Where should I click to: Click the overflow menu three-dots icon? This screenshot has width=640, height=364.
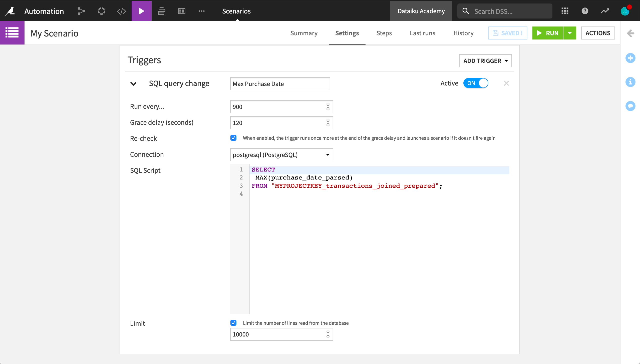202,11
